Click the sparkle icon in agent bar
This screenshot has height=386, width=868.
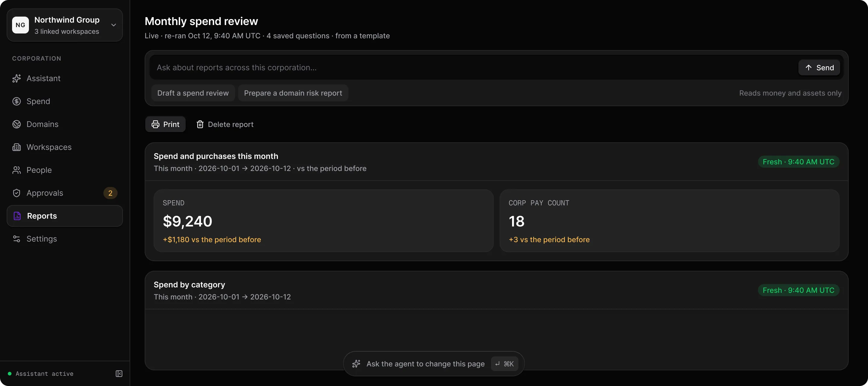pyautogui.click(x=356, y=364)
